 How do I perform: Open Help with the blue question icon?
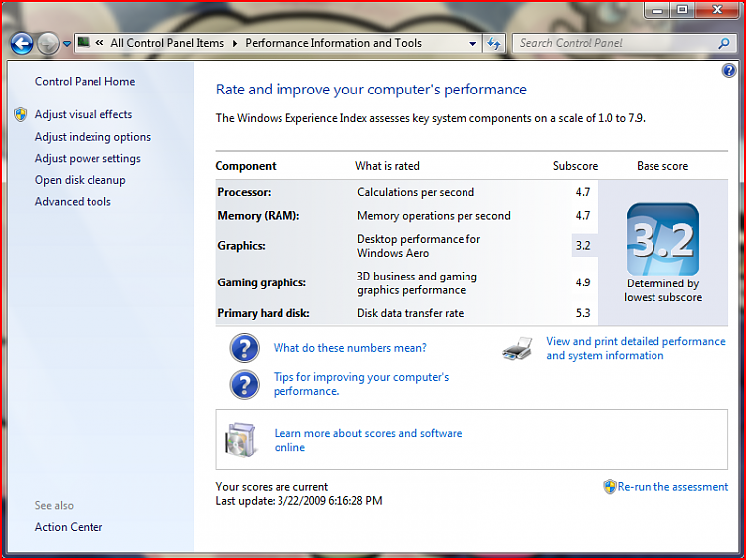[x=728, y=71]
